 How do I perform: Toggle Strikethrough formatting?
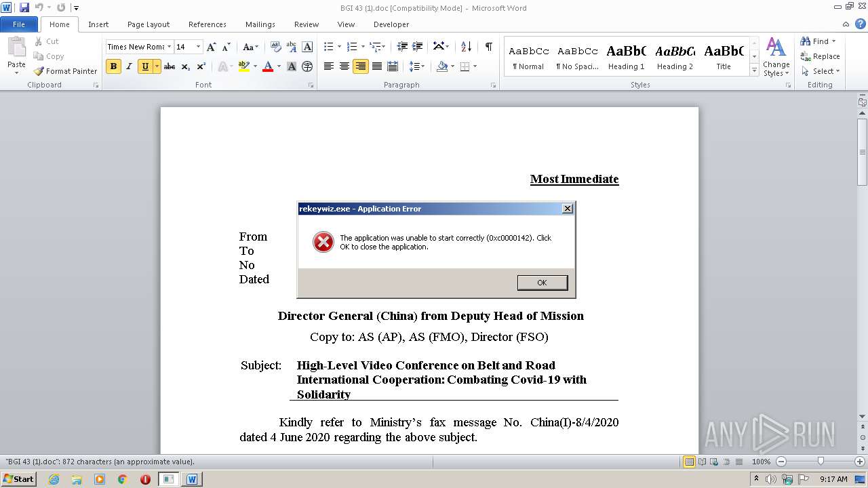170,66
